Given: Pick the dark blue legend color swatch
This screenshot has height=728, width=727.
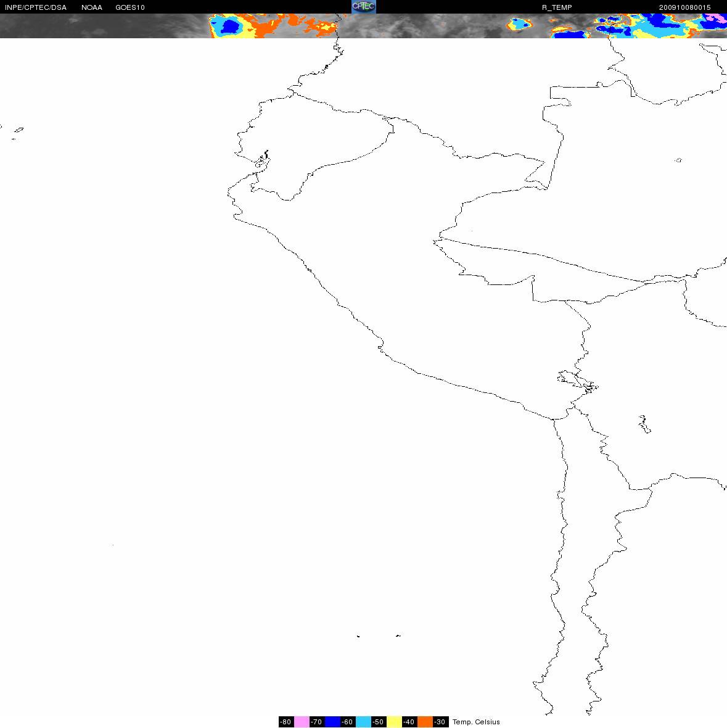Looking at the screenshot, I should point(332,722).
